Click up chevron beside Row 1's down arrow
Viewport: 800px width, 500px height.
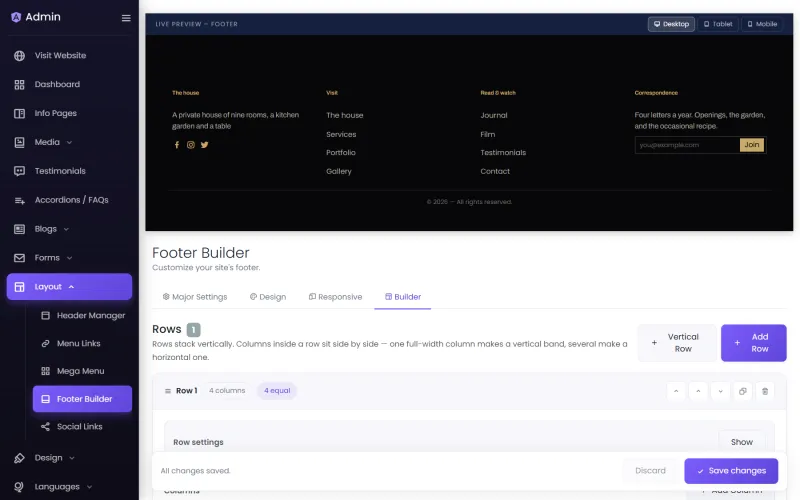click(x=698, y=391)
